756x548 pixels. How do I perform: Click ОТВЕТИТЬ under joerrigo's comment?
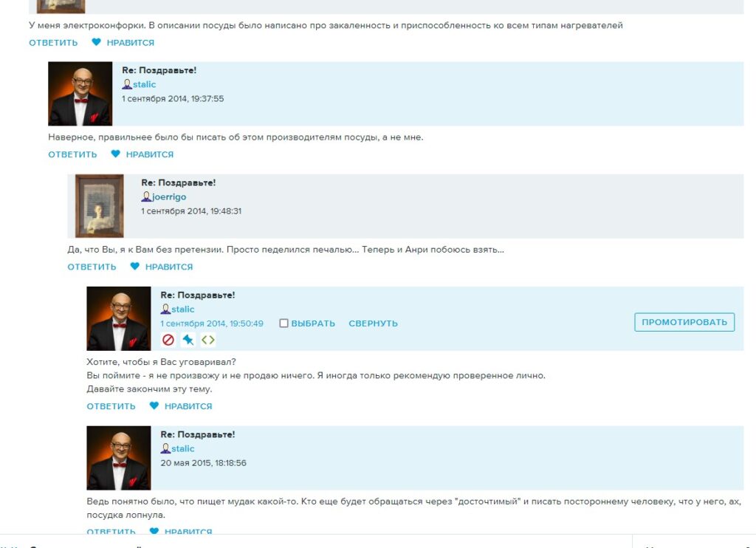(x=92, y=267)
